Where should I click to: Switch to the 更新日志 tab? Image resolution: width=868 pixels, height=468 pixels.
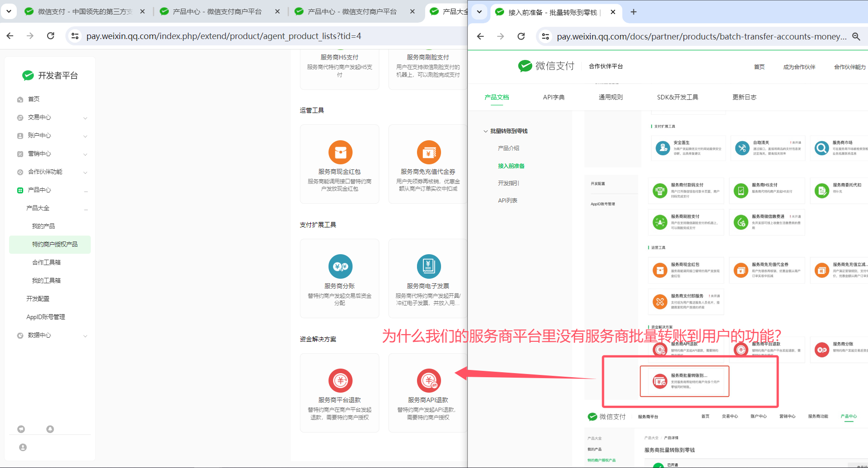tap(744, 97)
